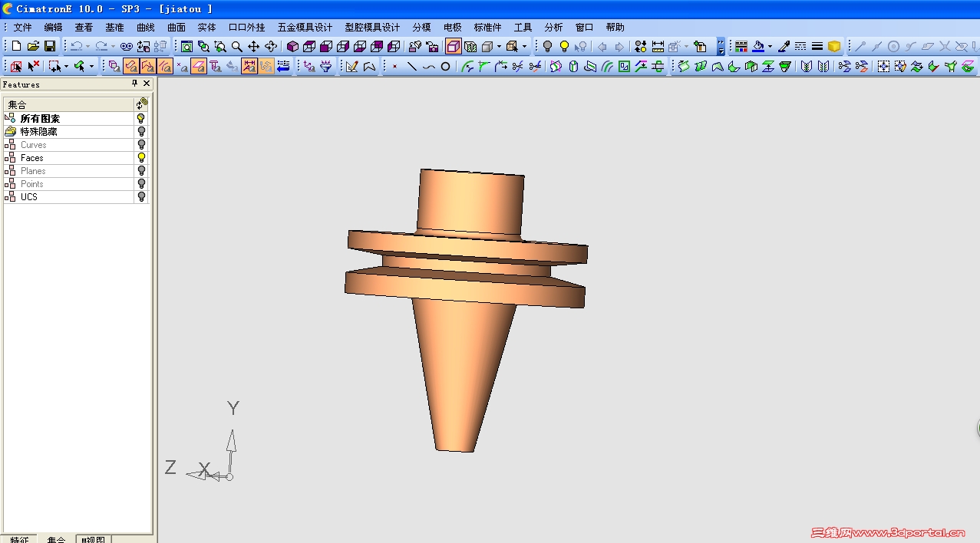Select the shaded purple cube view
Viewport: 980px width, 543px height.
tap(292, 46)
